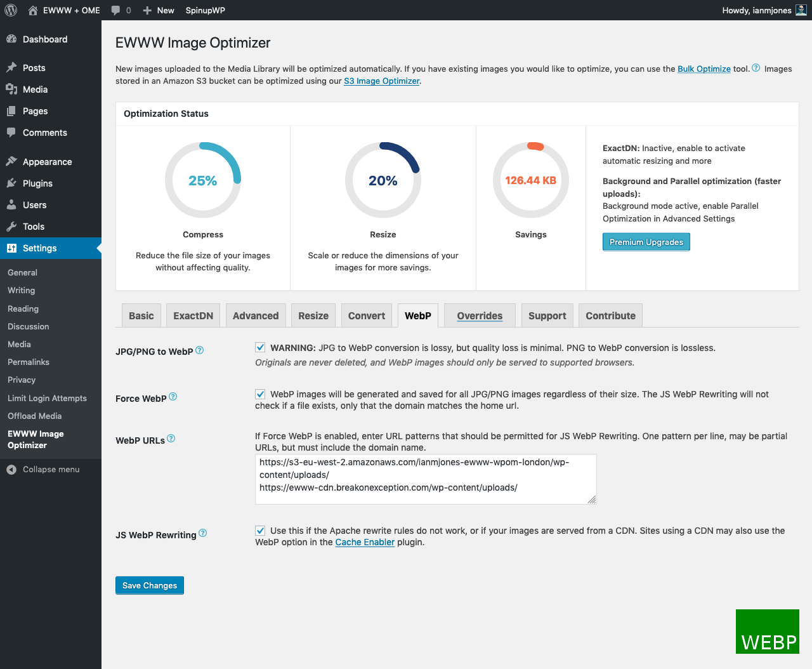Click the WebP URLs textarea resize handle
The image size is (812, 669).
(x=592, y=500)
